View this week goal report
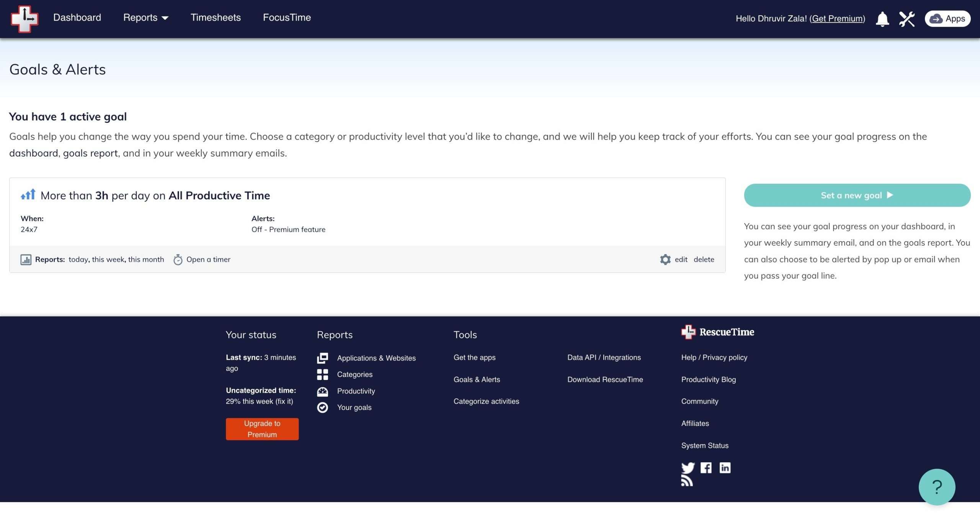 tap(108, 259)
